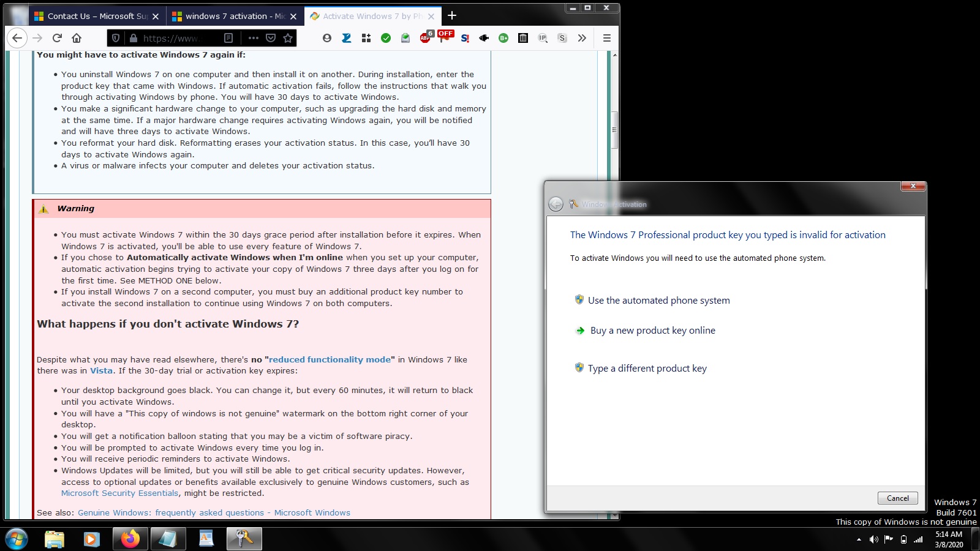The image size is (980, 551).
Task: Click the black fish extension icon
Action: 484,38
